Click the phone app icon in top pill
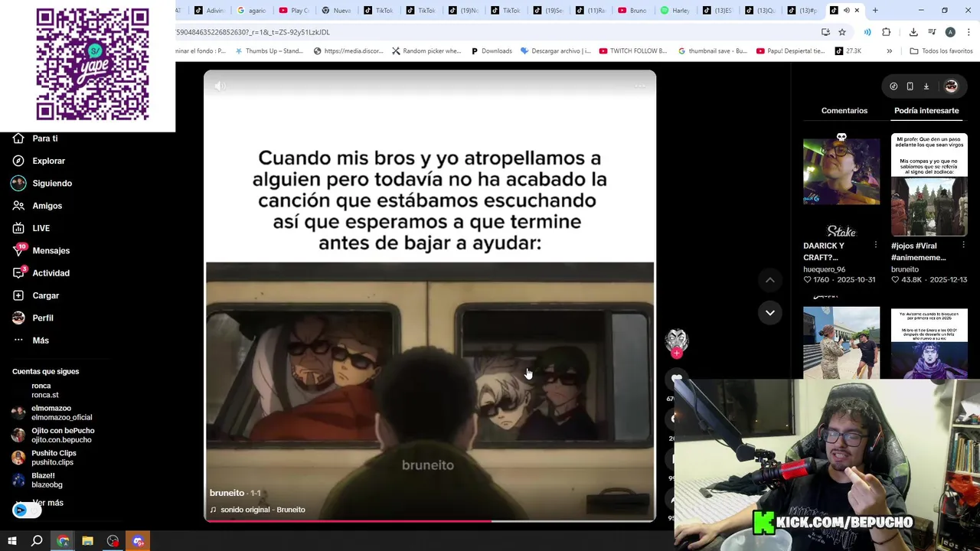The image size is (980, 551). (x=910, y=86)
